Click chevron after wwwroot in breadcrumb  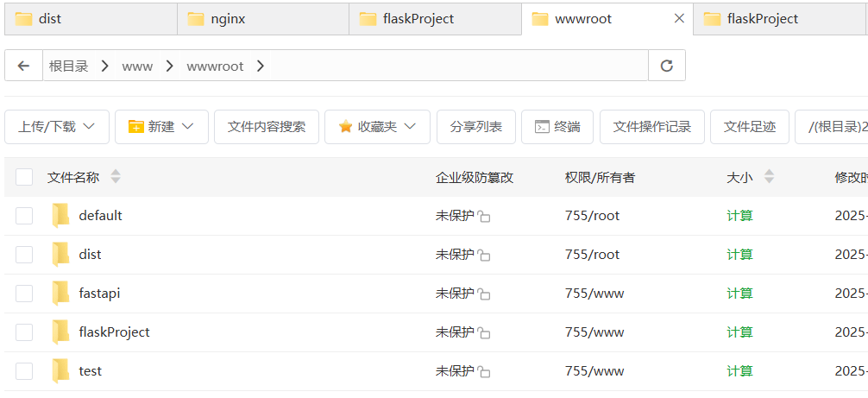tap(261, 66)
